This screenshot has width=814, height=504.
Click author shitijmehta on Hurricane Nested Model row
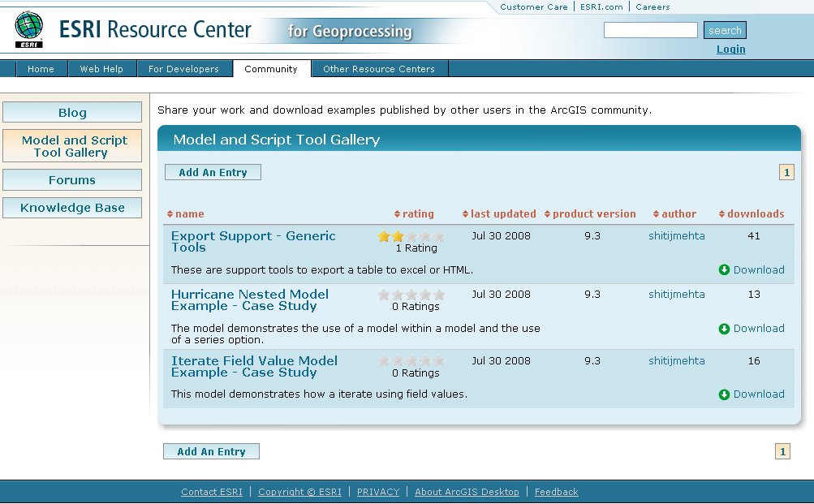click(x=676, y=295)
